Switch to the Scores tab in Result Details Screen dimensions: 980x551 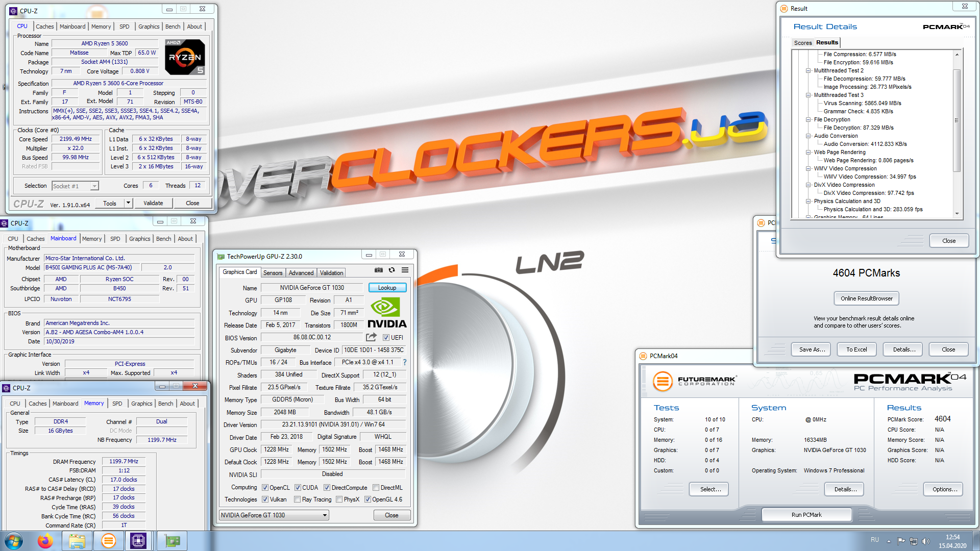(x=803, y=43)
